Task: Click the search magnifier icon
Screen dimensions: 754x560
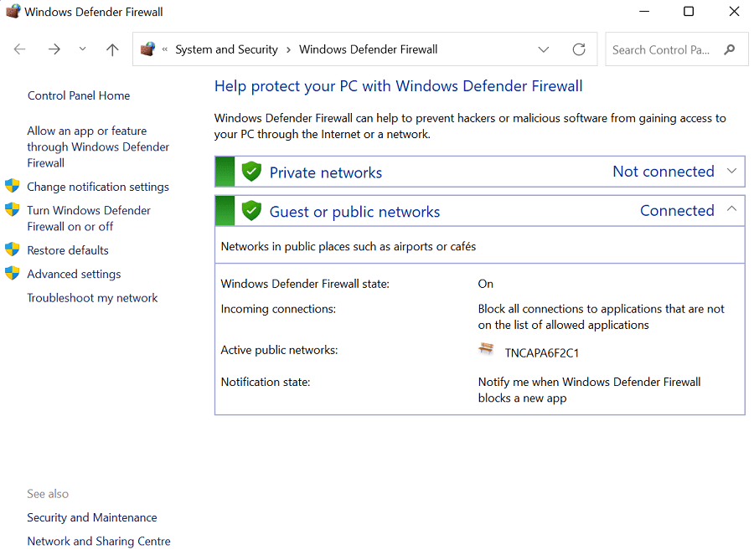Action: click(x=730, y=49)
